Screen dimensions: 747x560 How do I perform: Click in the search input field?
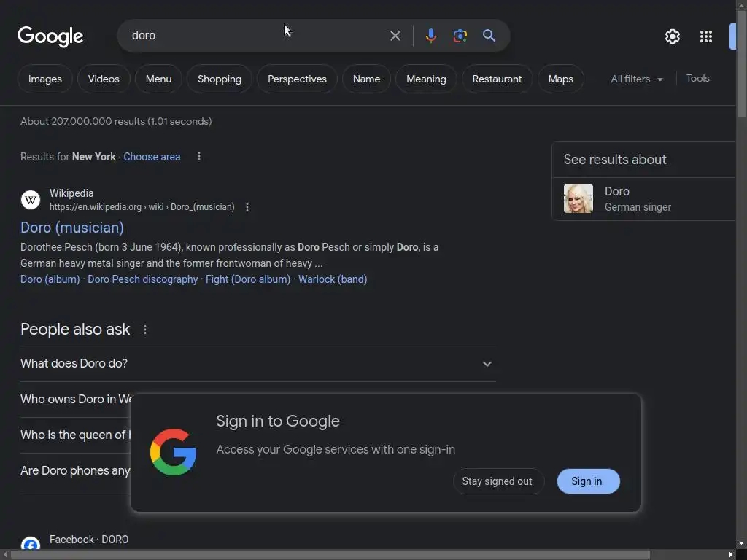tap(258, 36)
